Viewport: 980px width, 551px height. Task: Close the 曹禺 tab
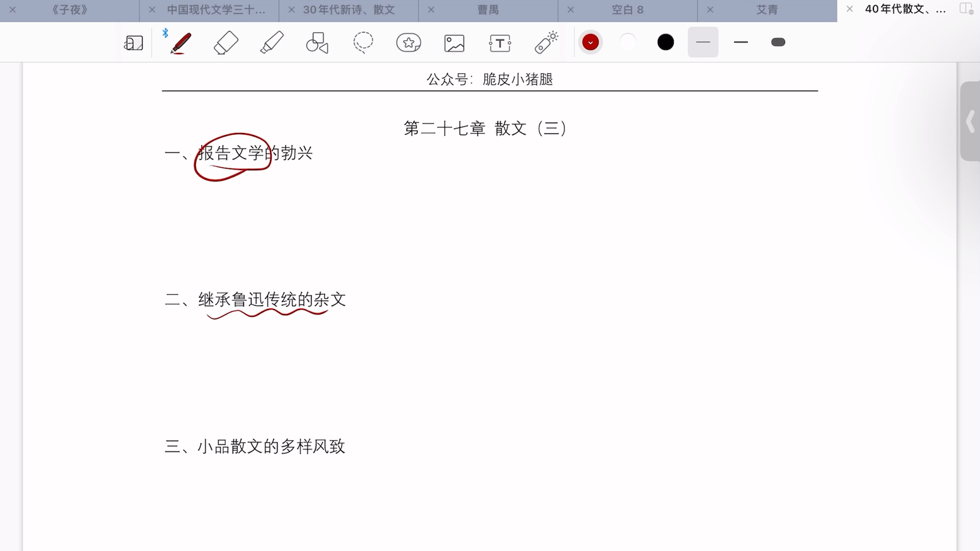click(431, 10)
